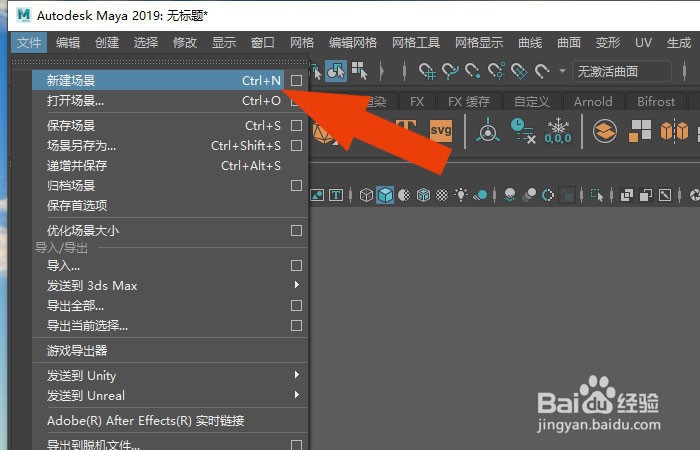Image resolution: width=700 pixels, height=450 pixels.
Task: Toggle smooth shade all cube icon
Action: 385,195
